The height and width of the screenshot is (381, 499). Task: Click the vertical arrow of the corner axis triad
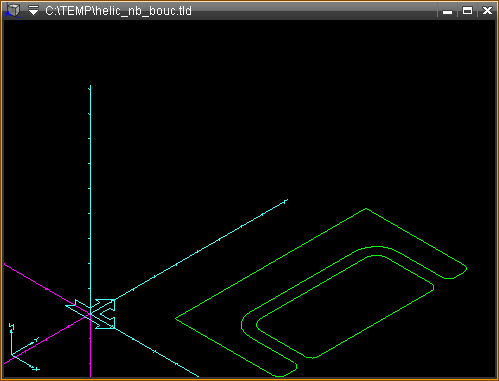click(x=12, y=338)
